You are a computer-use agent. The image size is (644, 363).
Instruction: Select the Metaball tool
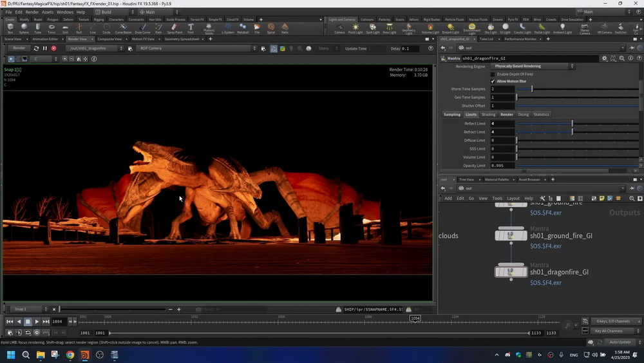[x=243, y=28]
